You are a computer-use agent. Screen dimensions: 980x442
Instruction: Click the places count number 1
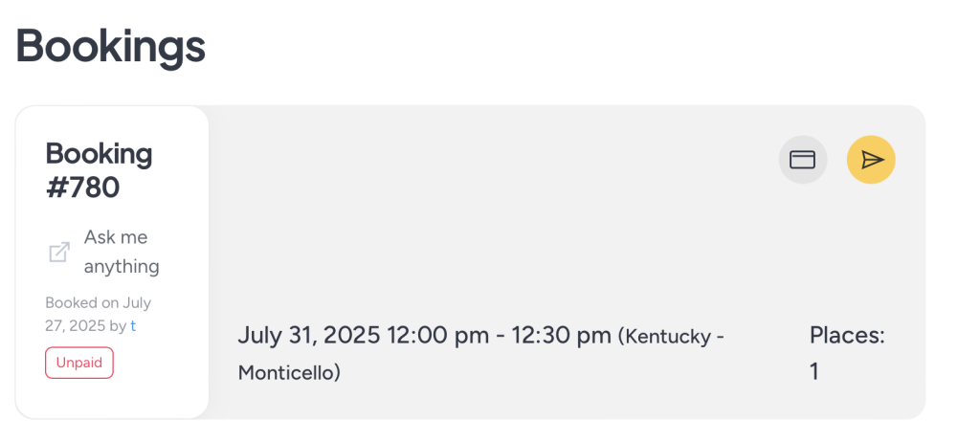814,371
